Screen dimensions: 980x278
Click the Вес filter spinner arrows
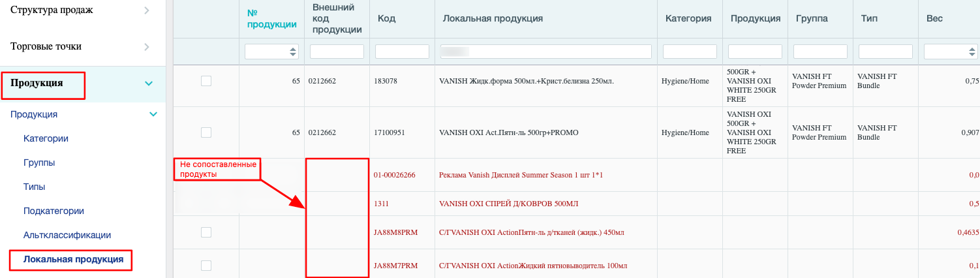pyautogui.click(x=972, y=52)
